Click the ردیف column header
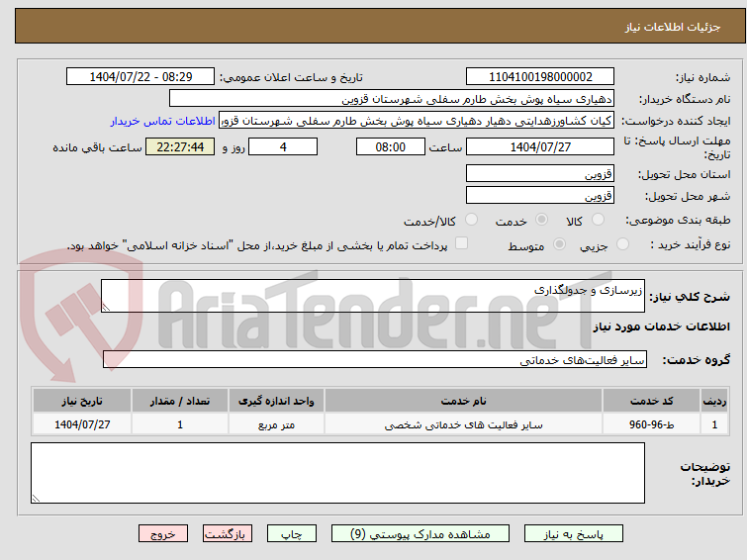 pos(714,401)
